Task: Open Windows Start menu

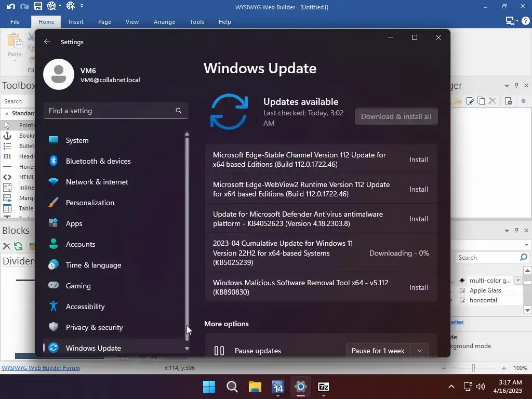Action: (209, 387)
